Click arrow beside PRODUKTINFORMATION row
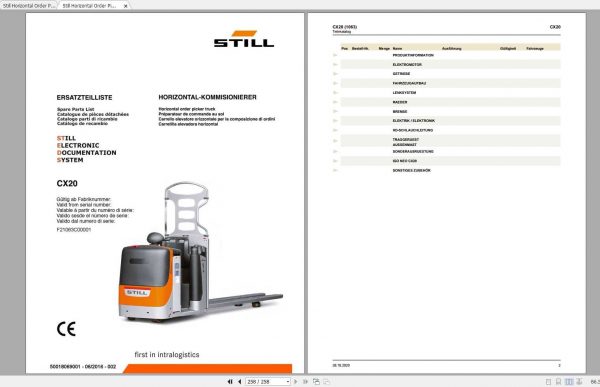The width and height of the screenshot is (600, 387). pyautogui.click(x=335, y=55)
